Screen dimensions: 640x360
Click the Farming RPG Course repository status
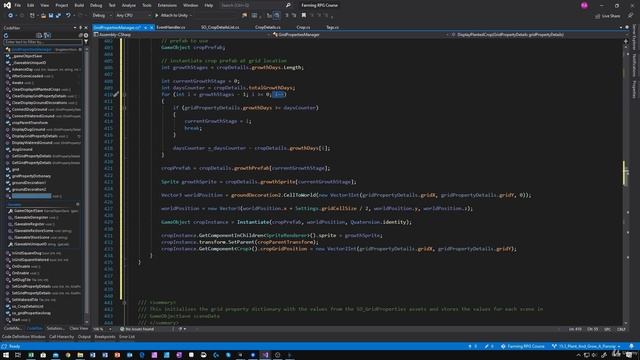[523, 346]
